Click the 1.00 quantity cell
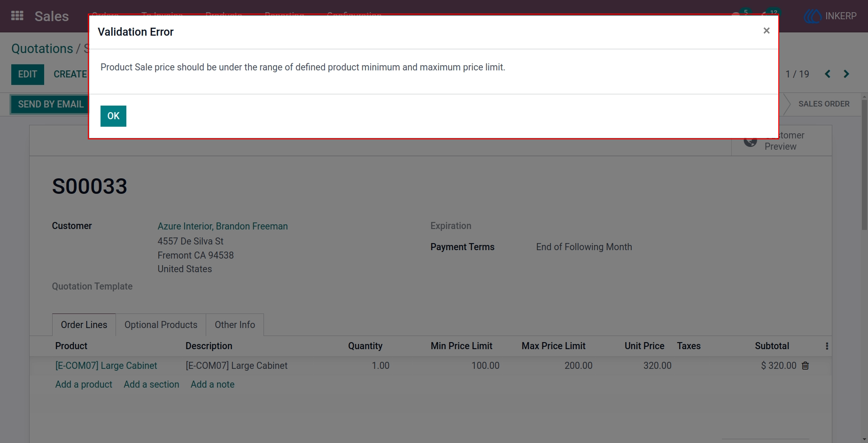This screenshot has width=868, height=443. click(380, 366)
